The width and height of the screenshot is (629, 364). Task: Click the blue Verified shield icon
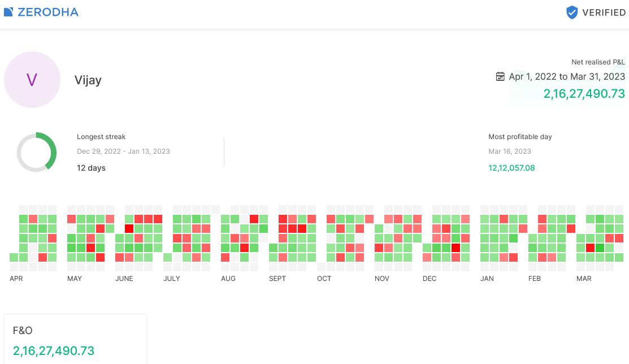coord(572,12)
